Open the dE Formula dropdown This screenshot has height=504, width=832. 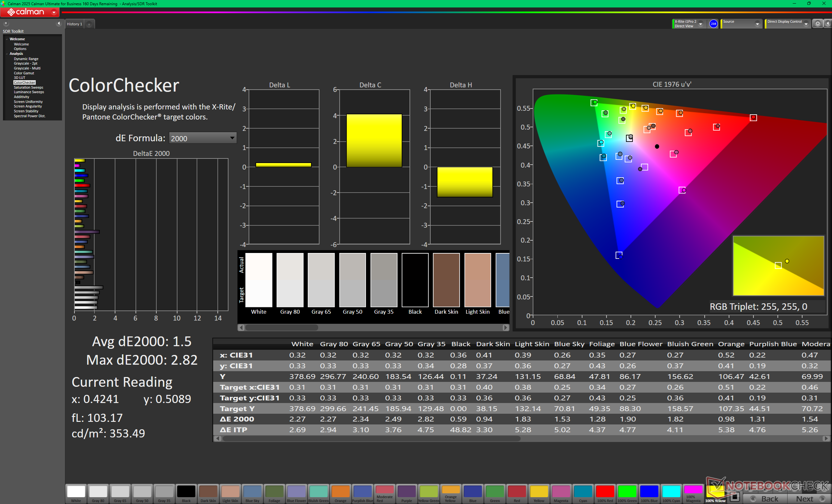point(202,138)
